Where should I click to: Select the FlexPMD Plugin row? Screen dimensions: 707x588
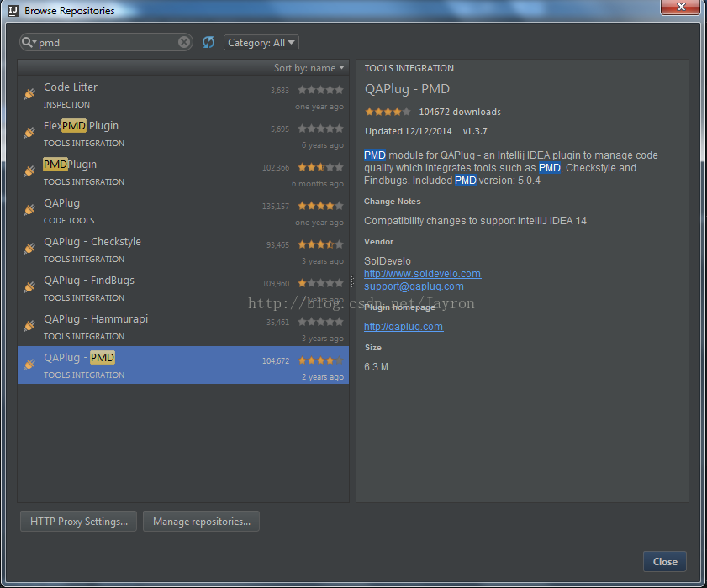click(183, 134)
